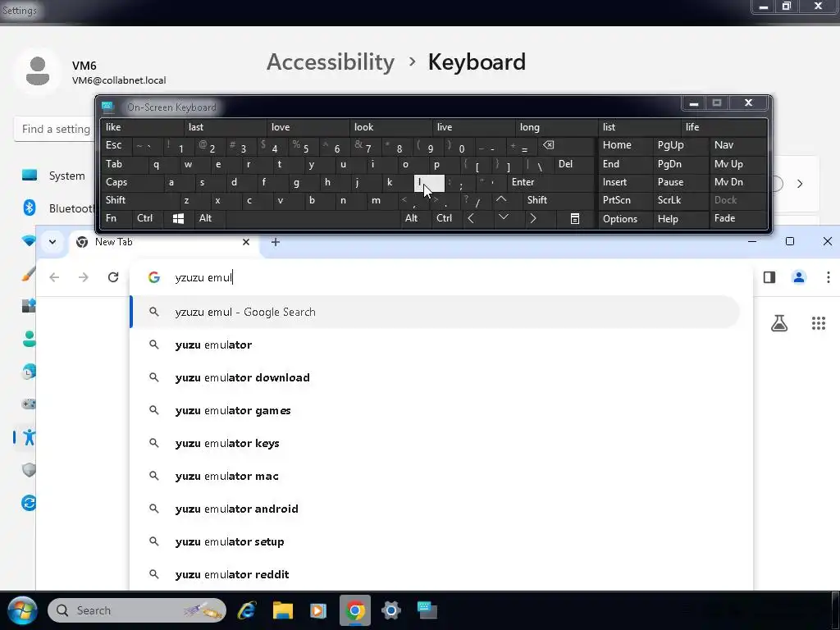
Task: Click the Help key on On-Screen Keyboard
Action: (x=680, y=218)
